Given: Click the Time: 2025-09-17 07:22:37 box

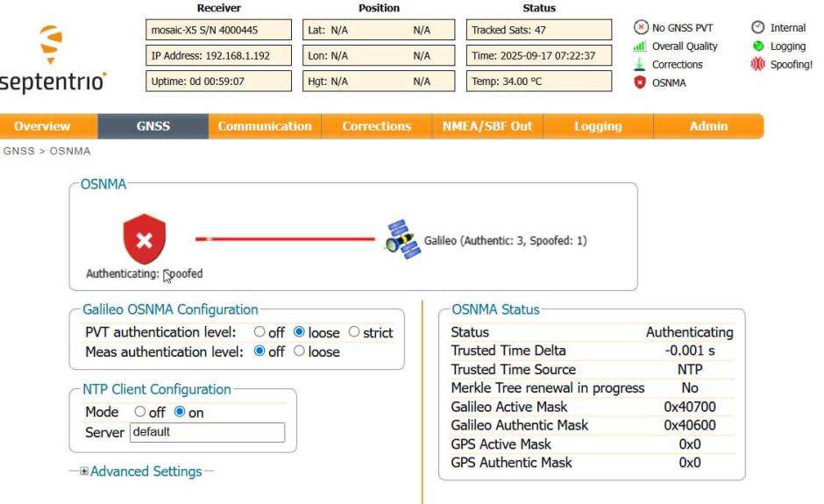Looking at the screenshot, I should 539,56.
